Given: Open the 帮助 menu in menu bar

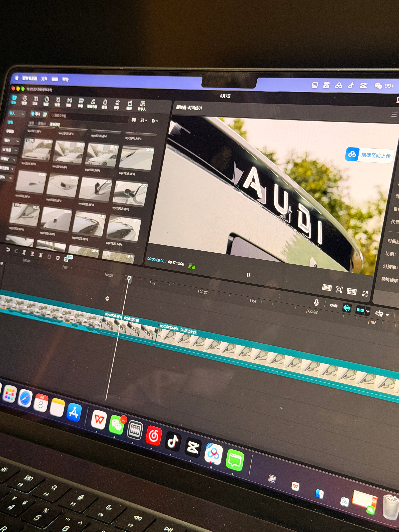Looking at the screenshot, I should point(65,80).
